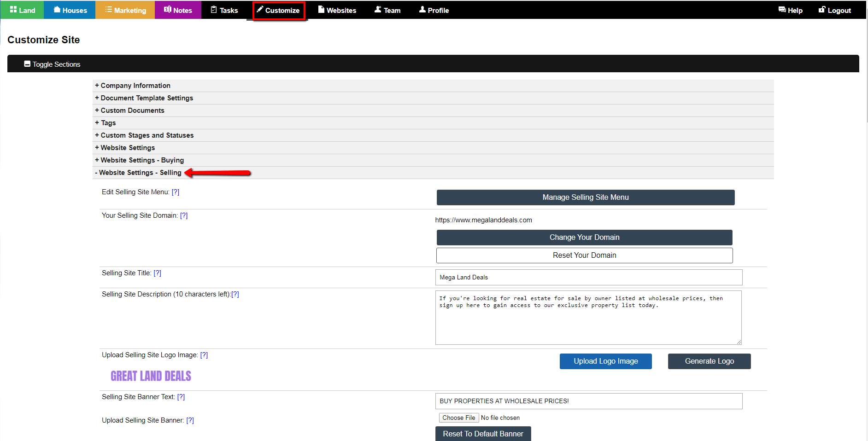Collapse Website Settings - Selling section
The image size is (868, 441).
tap(433, 173)
